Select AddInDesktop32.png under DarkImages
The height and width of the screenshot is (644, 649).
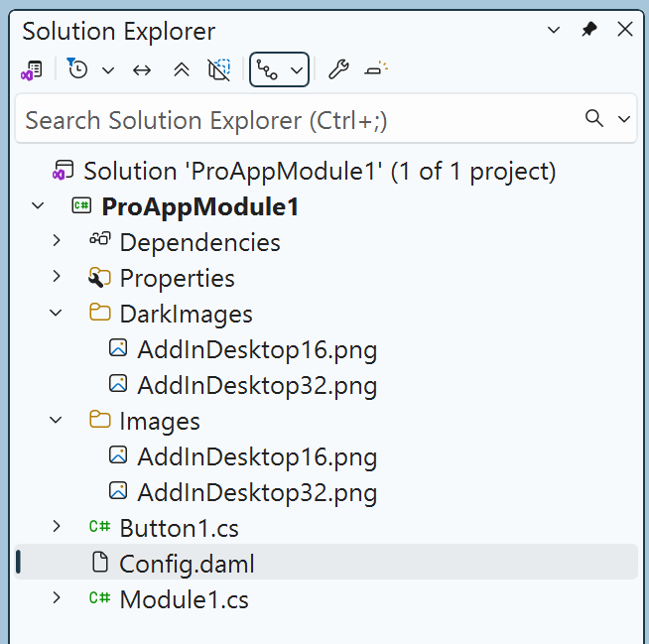tap(257, 386)
